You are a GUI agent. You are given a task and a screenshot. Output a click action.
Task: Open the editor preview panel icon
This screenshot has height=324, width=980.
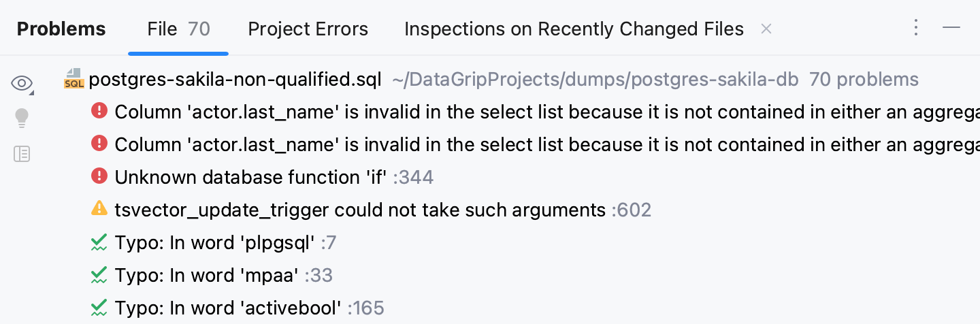click(x=22, y=154)
